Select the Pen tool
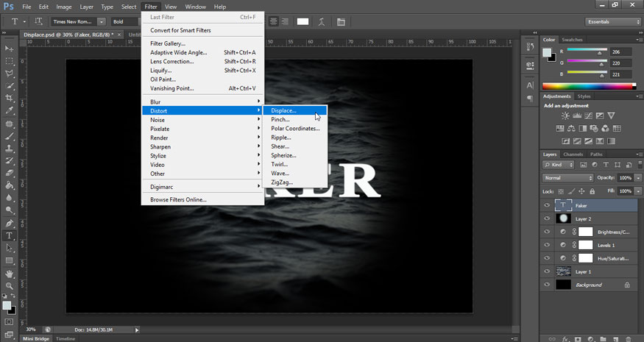644x342 pixels. [x=9, y=224]
